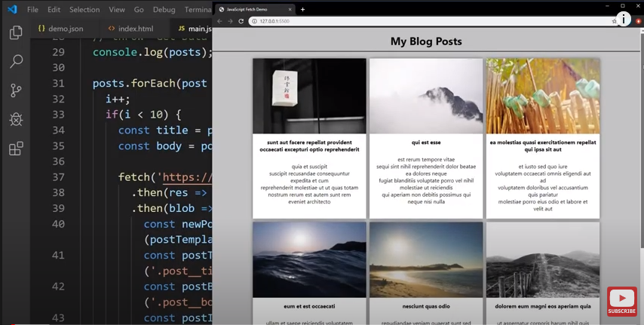Image resolution: width=644 pixels, height=325 pixels.
Task: Close the JavaScript Fetch Demo tab
Action: tap(290, 10)
